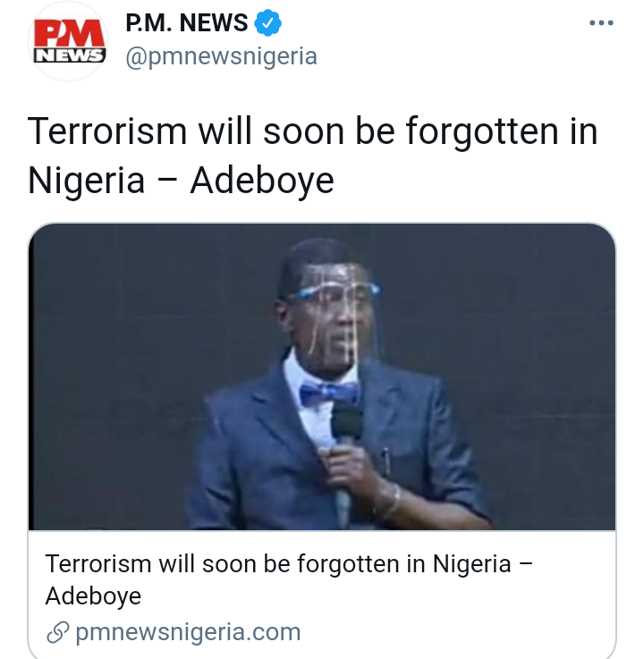The width and height of the screenshot is (644, 659).
Task: Click the wristwatch on the speaker's hand
Action: 389,500
